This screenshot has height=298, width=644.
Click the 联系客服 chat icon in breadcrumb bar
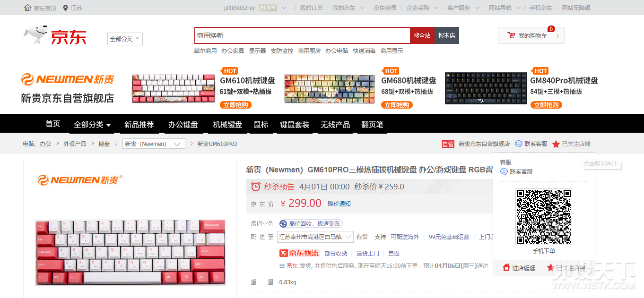click(519, 144)
